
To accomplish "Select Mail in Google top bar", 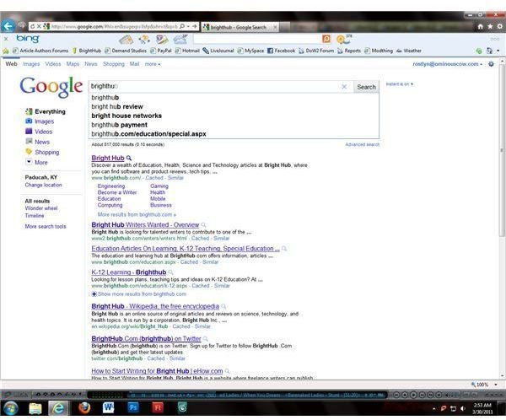I will click(x=134, y=64).
